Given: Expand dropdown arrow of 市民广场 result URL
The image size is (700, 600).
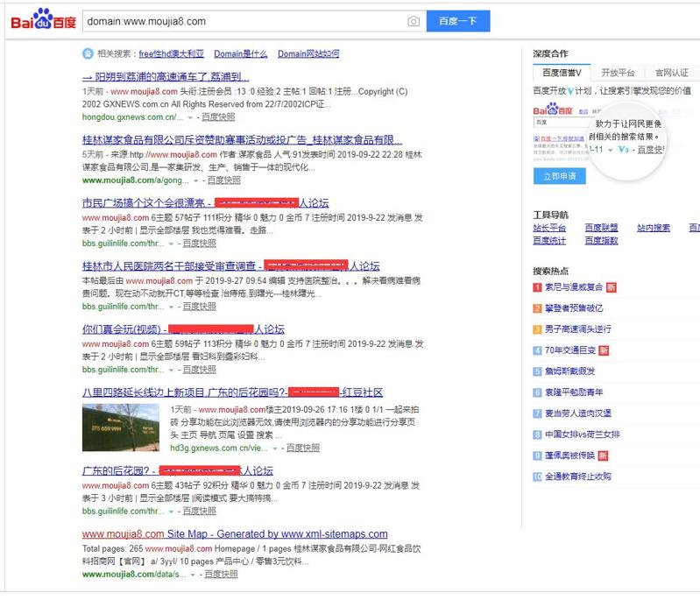Looking at the screenshot, I should tap(171, 244).
